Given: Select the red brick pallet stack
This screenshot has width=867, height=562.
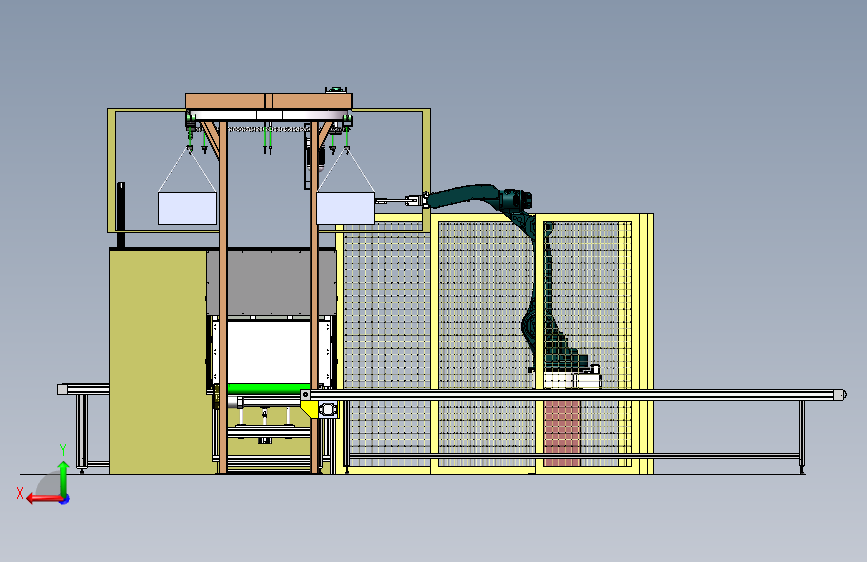Looking at the screenshot, I should 562,433.
